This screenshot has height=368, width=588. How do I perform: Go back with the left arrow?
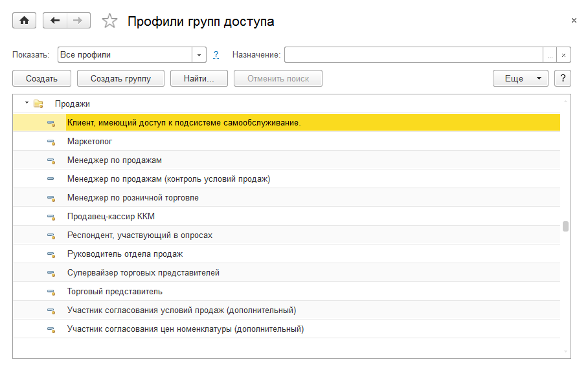[x=55, y=21]
